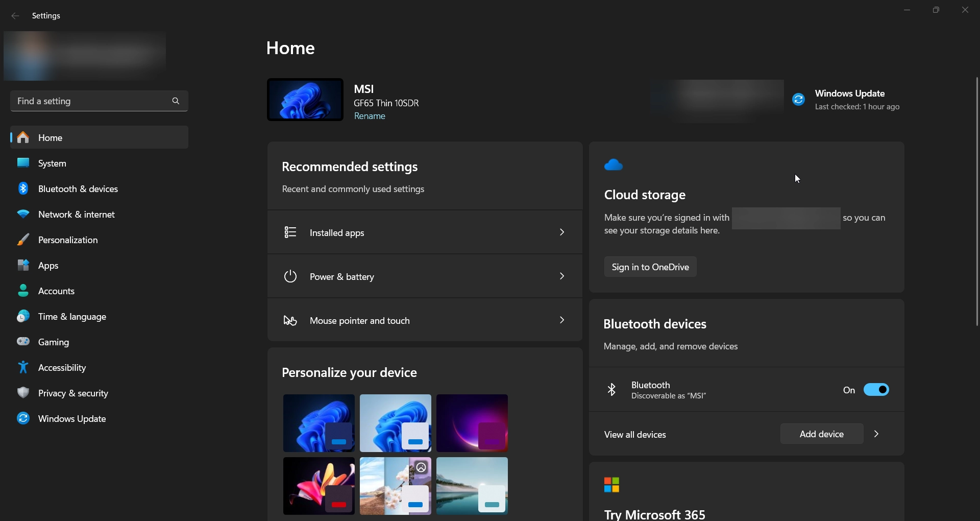Click the Privacy & security shield icon

coord(23,393)
